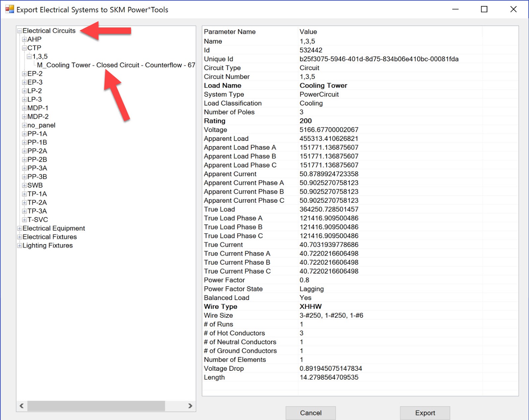Image resolution: width=529 pixels, height=420 pixels.
Task: Expand the Lighting Fixtures category
Action: [x=20, y=245]
